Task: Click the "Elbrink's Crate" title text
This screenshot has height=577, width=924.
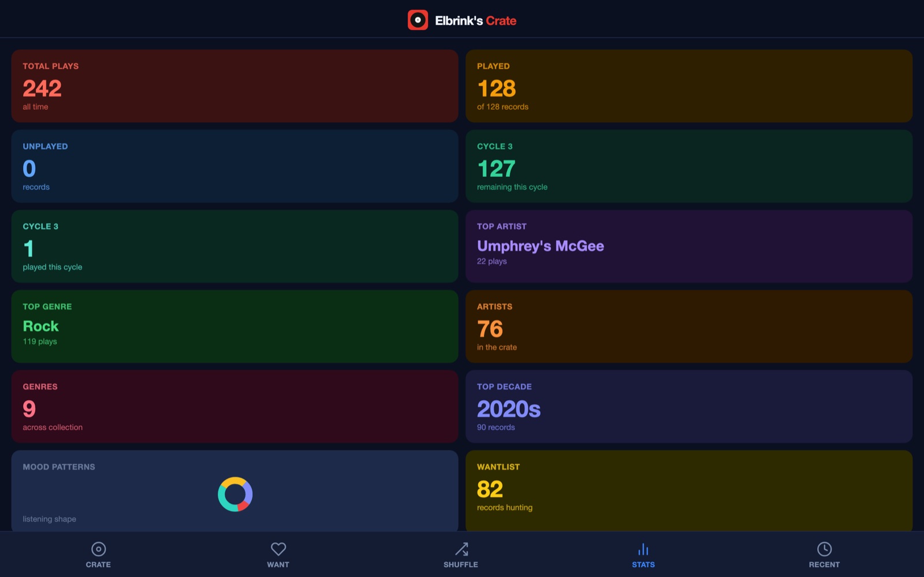Action: (476, 21)
